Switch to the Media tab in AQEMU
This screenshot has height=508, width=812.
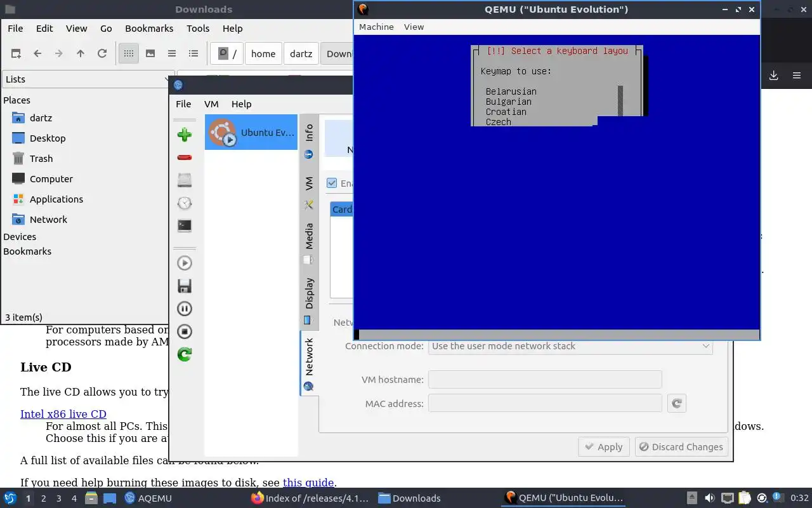click(309, 243)
